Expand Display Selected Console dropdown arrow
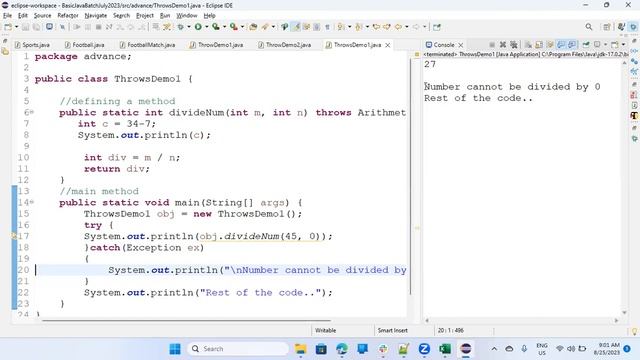 [x=605, y=44]
